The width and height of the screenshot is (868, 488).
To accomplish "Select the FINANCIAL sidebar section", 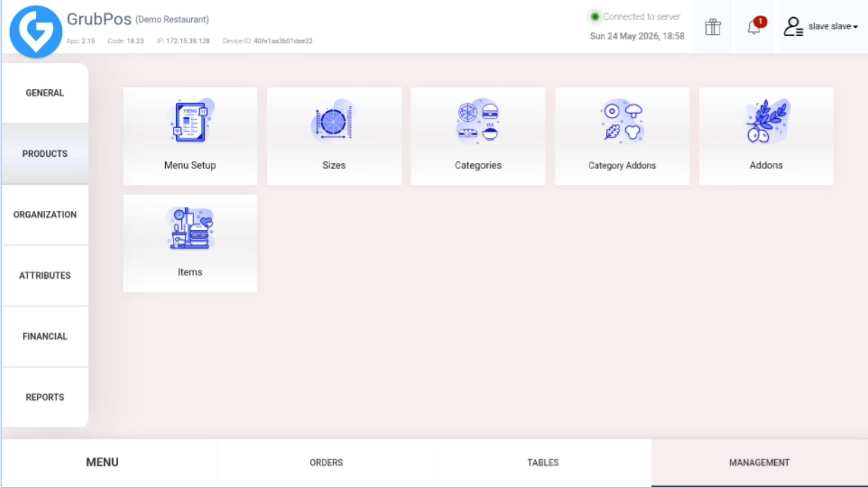I will pos(45,336).
